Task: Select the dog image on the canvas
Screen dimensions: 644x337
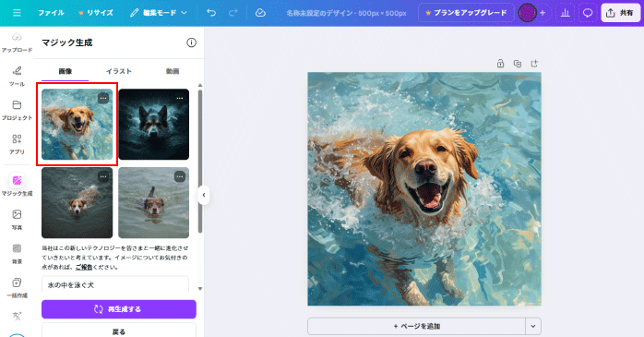Action: pos(424,189)
